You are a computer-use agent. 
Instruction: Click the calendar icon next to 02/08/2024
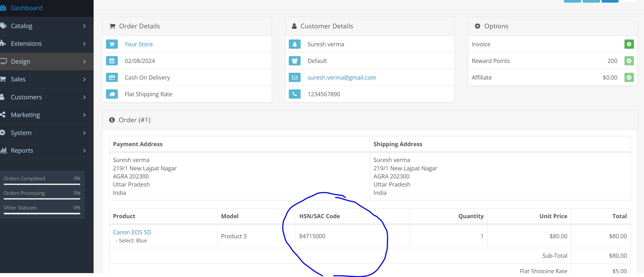[112, 61]
